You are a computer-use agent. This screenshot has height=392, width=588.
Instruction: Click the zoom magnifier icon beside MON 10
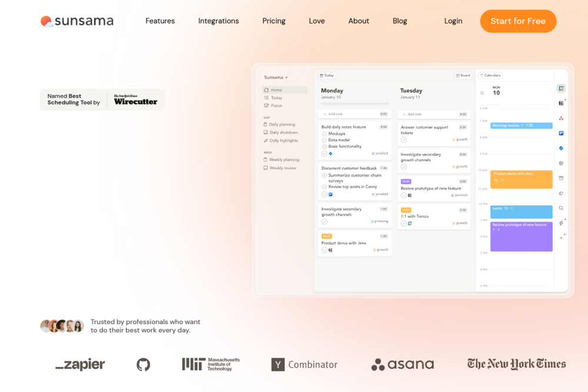482,93
